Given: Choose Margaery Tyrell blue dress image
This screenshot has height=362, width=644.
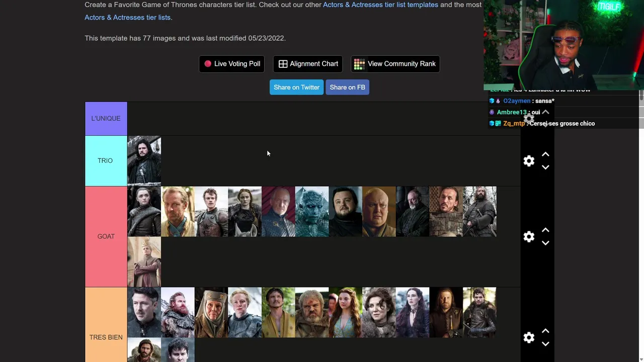Looking at the screenshot, I should coord(345,312).
